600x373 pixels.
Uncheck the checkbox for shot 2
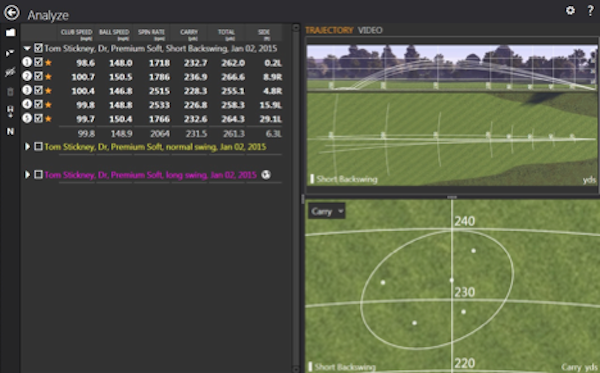[38, 76]
